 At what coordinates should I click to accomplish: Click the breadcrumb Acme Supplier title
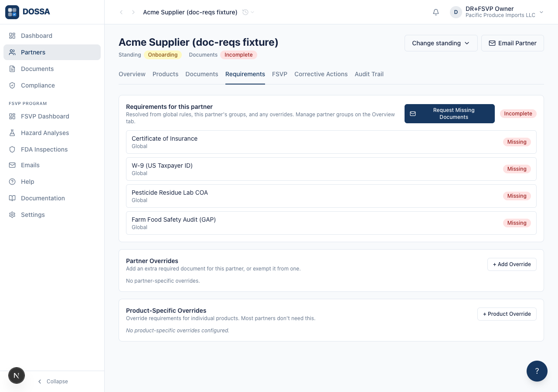point(190,12)
